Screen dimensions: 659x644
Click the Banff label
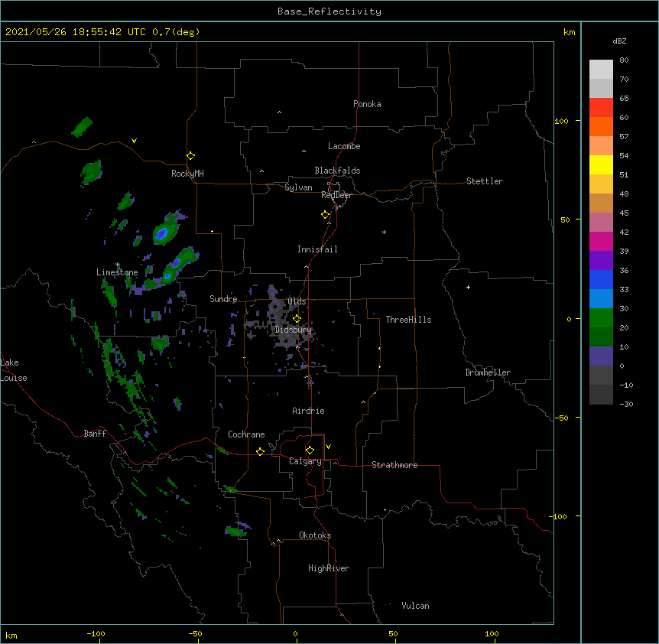95,434
